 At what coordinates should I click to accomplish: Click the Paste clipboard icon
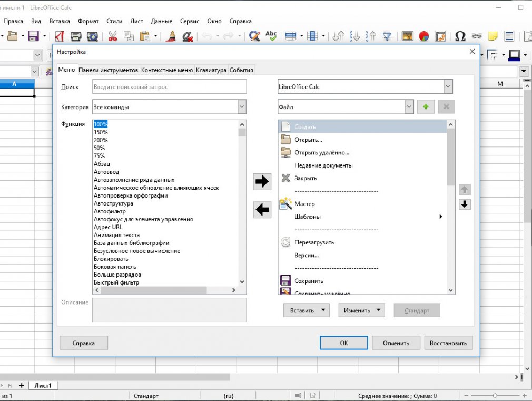(x=145, y=36)
